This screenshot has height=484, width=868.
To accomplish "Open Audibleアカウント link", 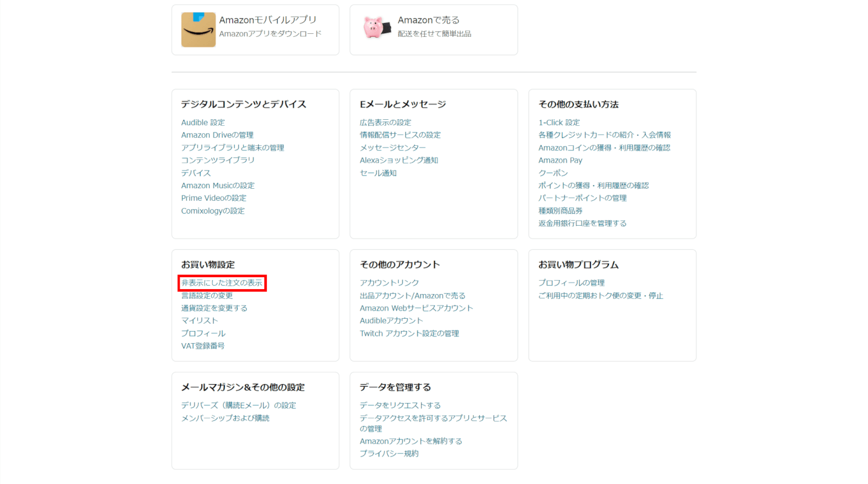I will pyautogui.click(x=391, y=321).
